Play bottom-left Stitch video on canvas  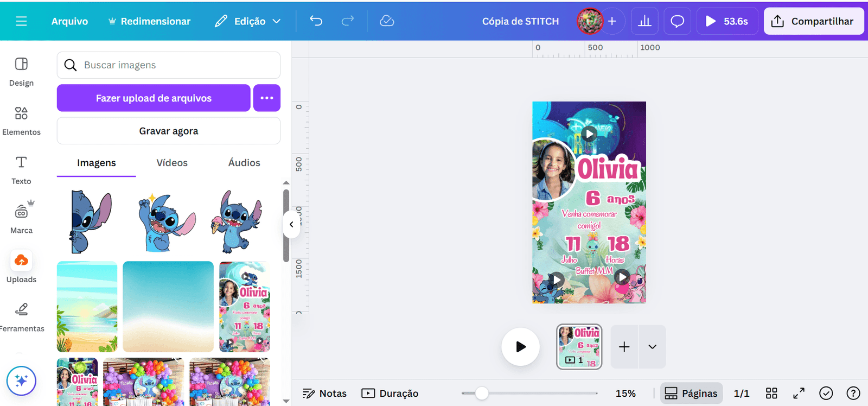coord(556,280)
